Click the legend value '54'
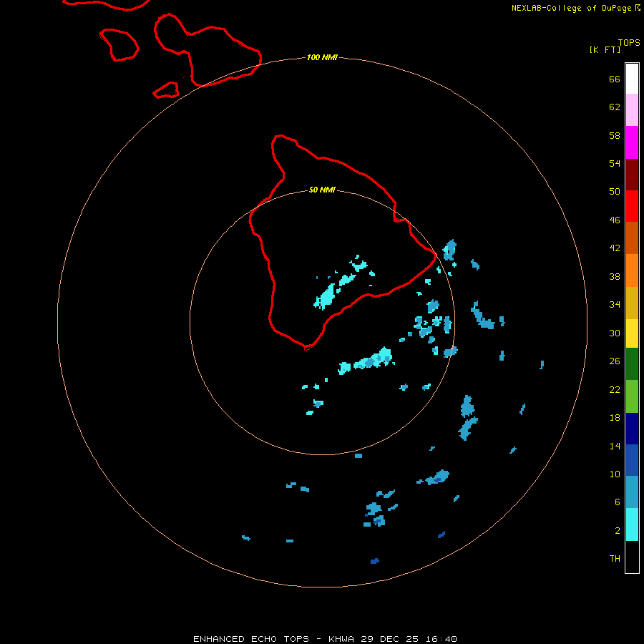 615,163
